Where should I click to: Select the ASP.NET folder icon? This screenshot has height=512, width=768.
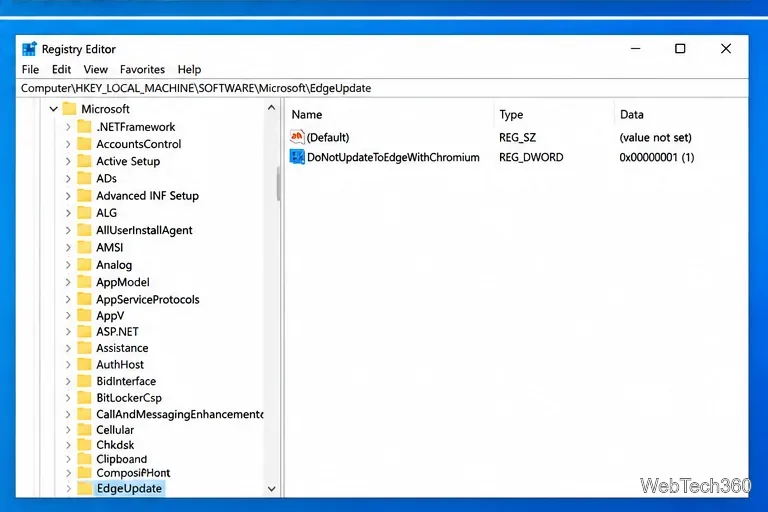84,331
